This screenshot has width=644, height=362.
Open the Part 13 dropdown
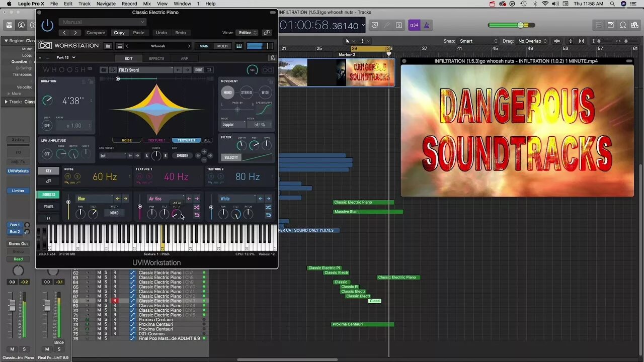click(x=65, y=58)
